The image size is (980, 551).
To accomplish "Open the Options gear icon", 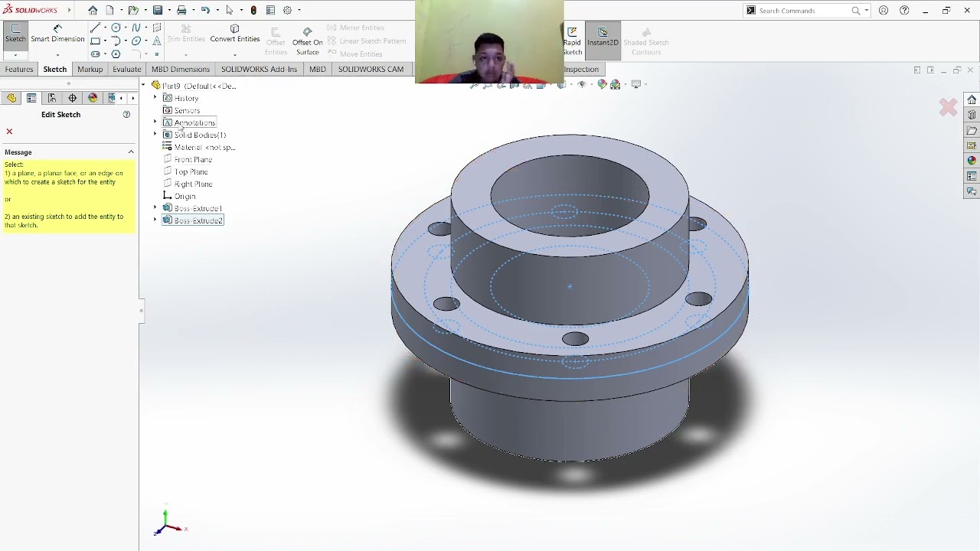I will (x=287, y=11).
